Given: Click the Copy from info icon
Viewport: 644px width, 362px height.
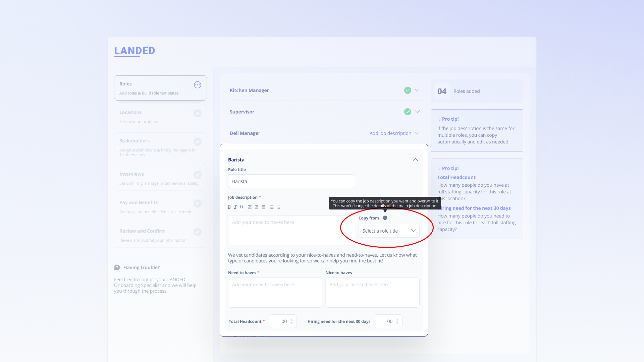Looking at the screenshot, I should pyautogui.click(x=385, y=218).
